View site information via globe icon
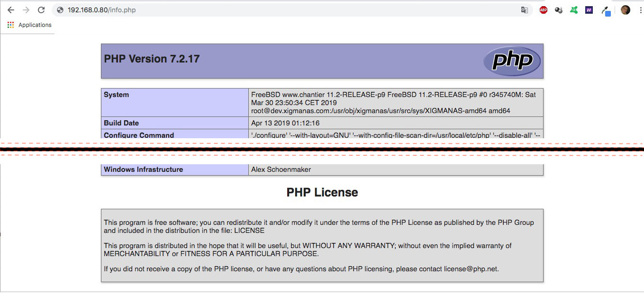Image resolution: width=644 pixels, height=294 pixels. pos(60,10)
